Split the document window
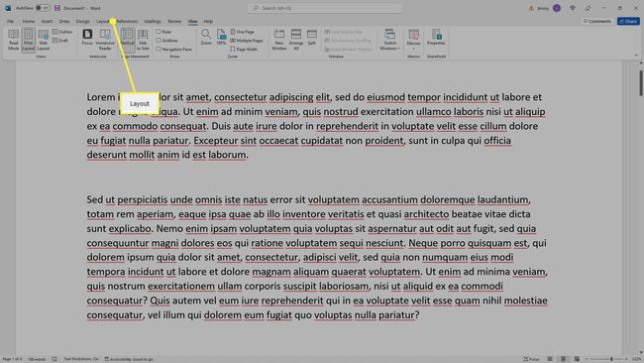The height and width of the screenshot is (363, 644). click(312, 37)
